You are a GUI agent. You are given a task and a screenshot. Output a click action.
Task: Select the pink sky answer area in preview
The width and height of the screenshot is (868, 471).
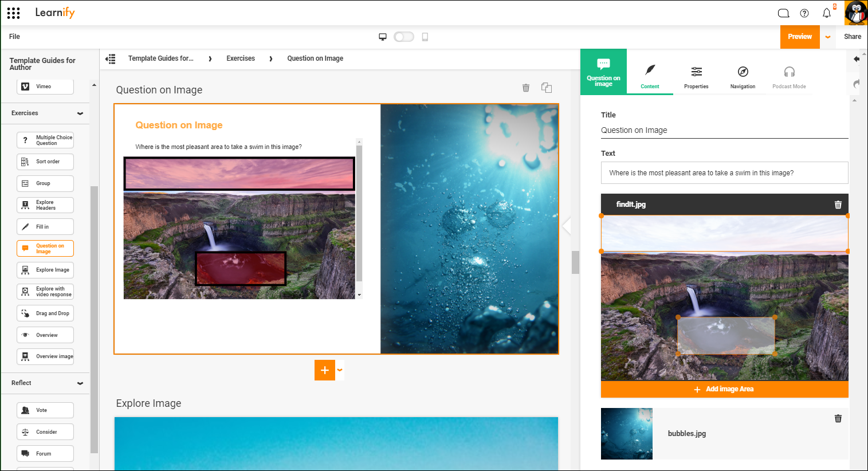(x=239, y=174)
